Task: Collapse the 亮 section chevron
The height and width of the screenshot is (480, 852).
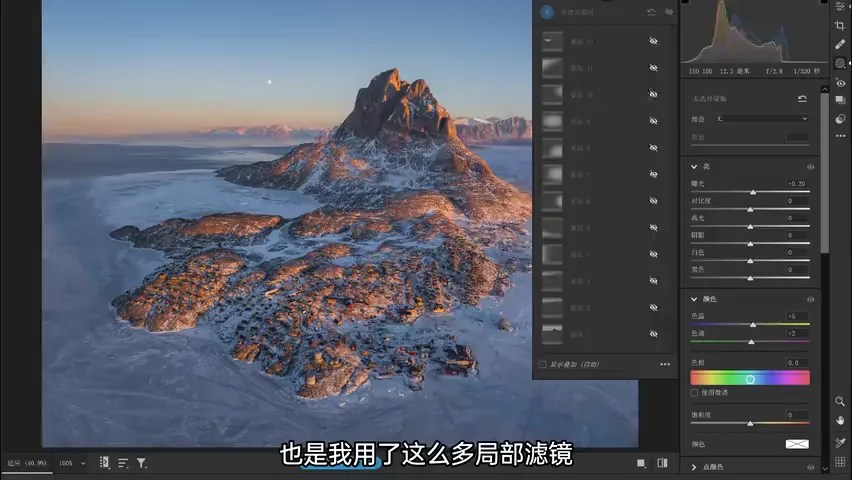Action: pos(694,166)
